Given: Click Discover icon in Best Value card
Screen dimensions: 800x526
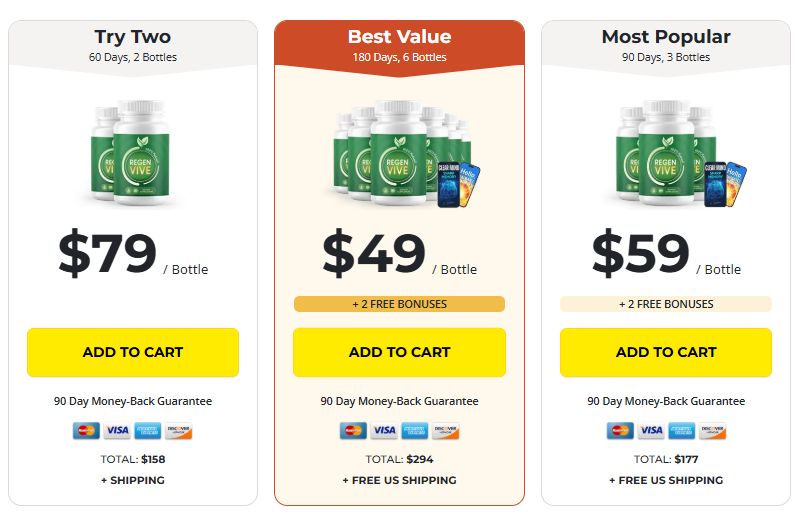Looking at the screenshot, I should point(445,431).
